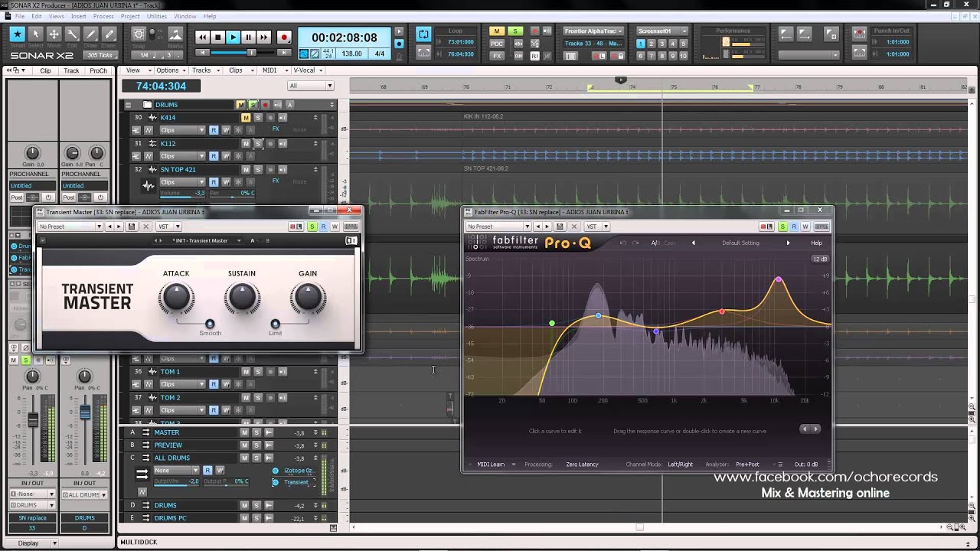
Task: Select the Draw pencil tool
Action: click(x=90, y=34)
